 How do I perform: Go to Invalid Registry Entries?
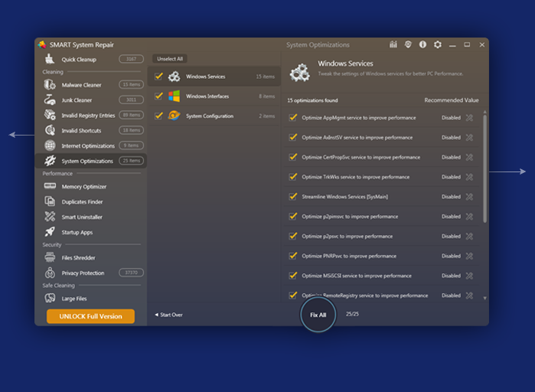click(91, 115)
